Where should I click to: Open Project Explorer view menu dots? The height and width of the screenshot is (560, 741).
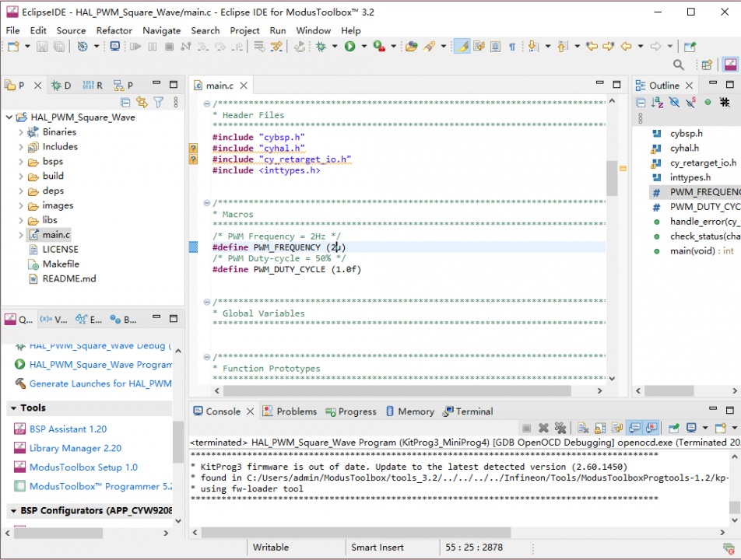tap(176, 102)
